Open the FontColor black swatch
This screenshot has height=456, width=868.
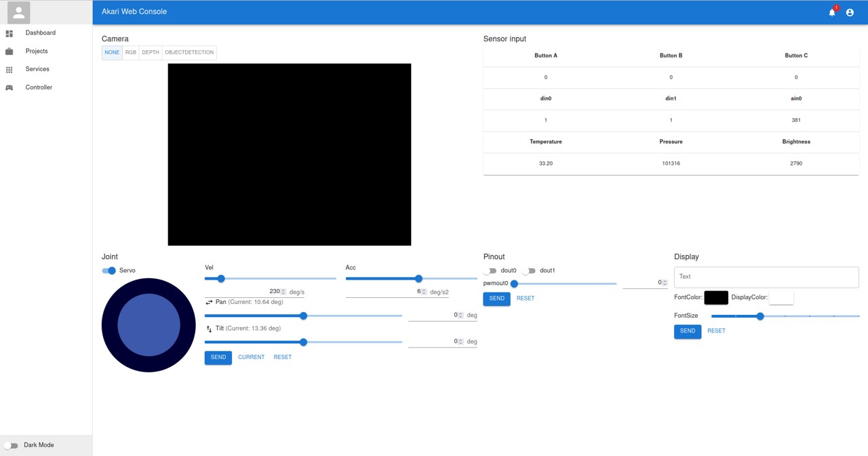pyautogui.click(x=716, y=297)
